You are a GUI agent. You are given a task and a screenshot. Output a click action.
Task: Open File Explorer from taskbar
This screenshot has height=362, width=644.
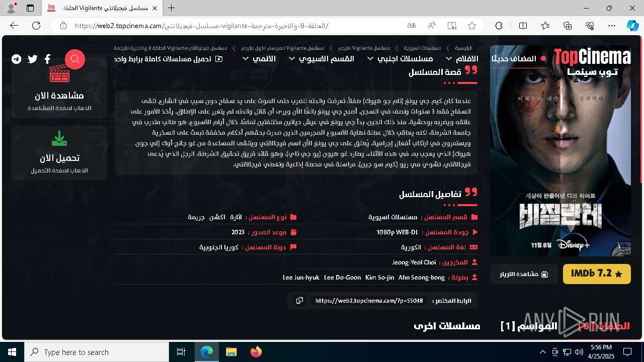pos(231,352)
